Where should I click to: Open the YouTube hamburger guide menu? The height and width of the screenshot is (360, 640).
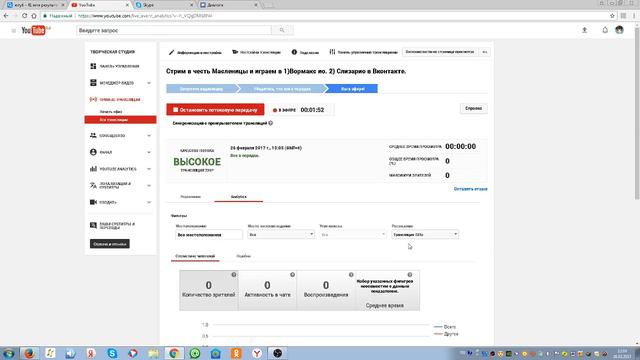click(13, 31)
